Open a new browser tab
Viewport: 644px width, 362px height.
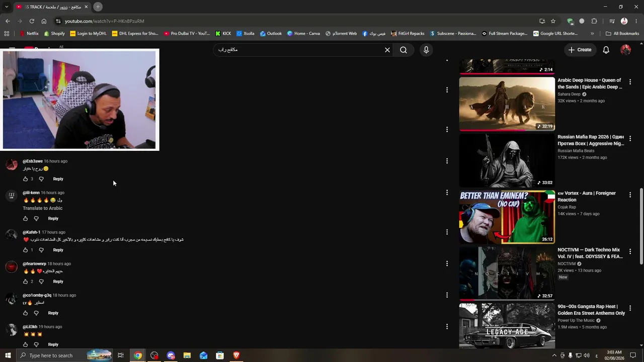pyautogui.click(x=98, y=7)
